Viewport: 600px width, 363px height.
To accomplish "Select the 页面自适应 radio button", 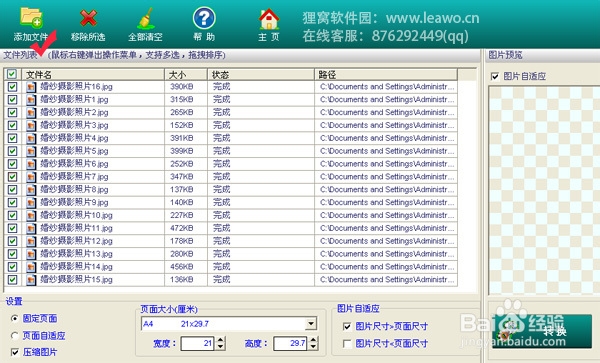I will point(15,336).
